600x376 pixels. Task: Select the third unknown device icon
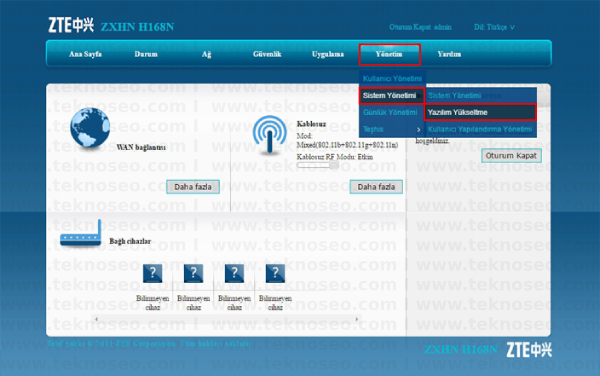pos(234,273)
